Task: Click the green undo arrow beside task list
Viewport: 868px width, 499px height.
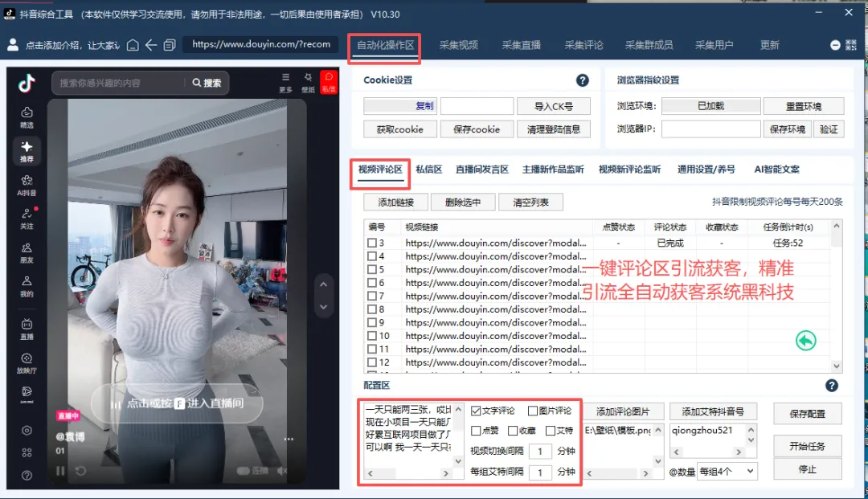Action: point(806,341)
